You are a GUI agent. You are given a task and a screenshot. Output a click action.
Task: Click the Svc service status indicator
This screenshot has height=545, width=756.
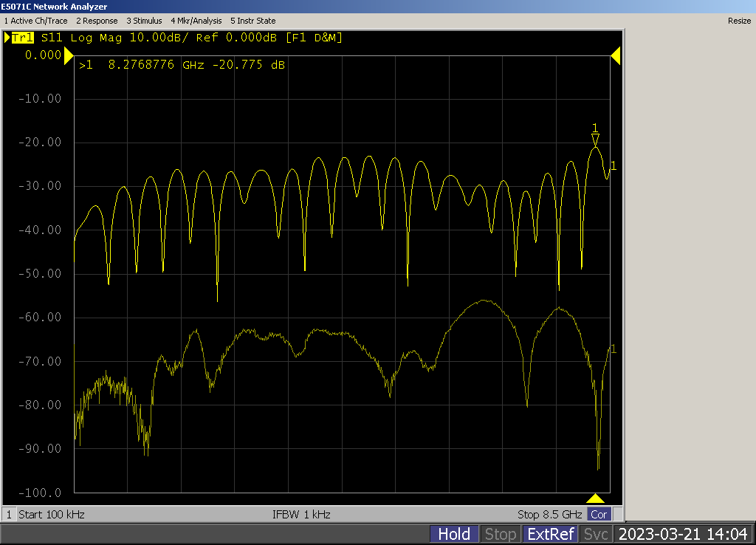[x=595, y=534]
